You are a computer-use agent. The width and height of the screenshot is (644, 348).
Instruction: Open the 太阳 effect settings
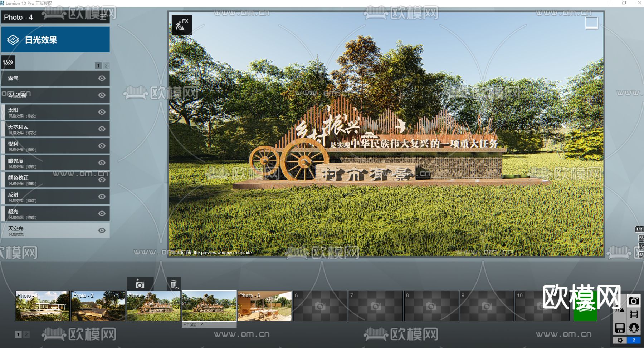pyautogui.click(x=55, y=112)
